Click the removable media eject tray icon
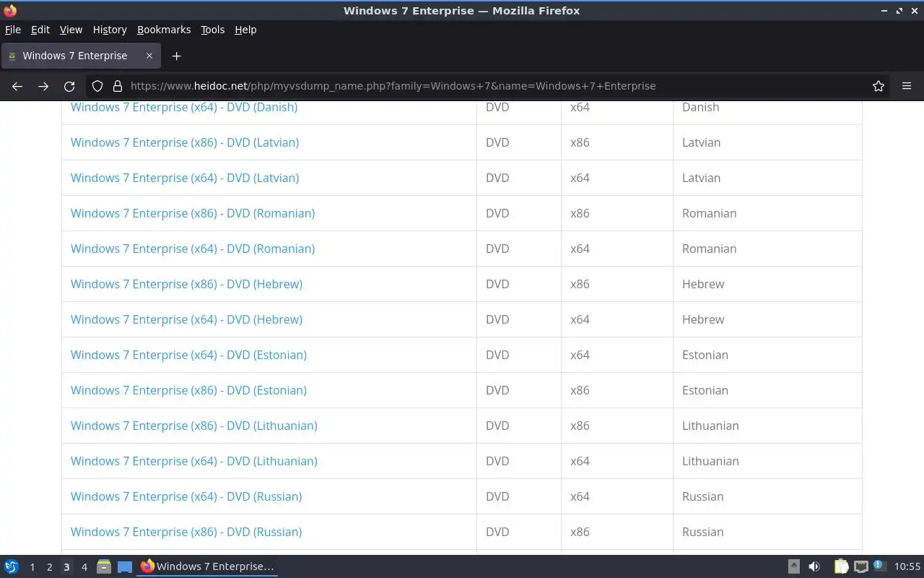924x578 pixels. click(794, 566)
